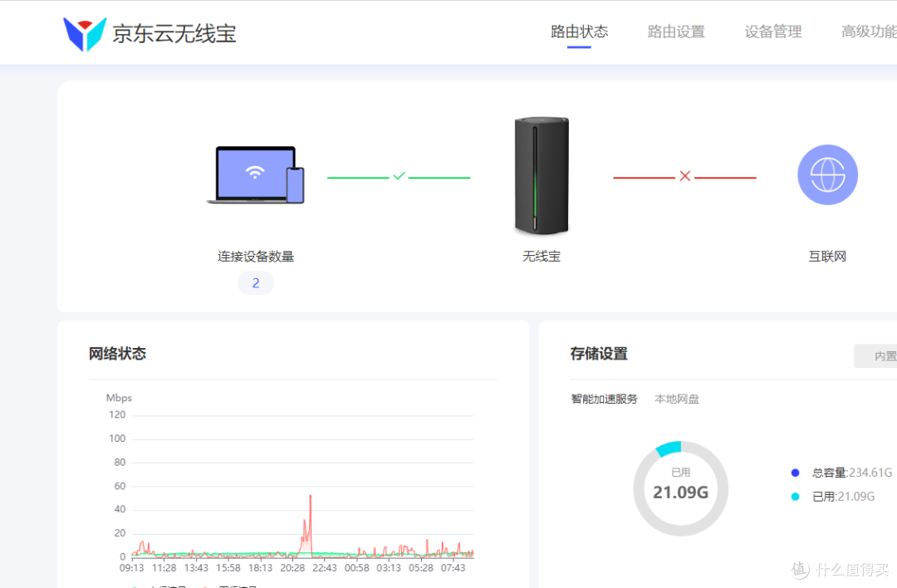Select the 本地网盘 sub-tab
This screenshot has height=588, width=897.
tap(677, 399)
